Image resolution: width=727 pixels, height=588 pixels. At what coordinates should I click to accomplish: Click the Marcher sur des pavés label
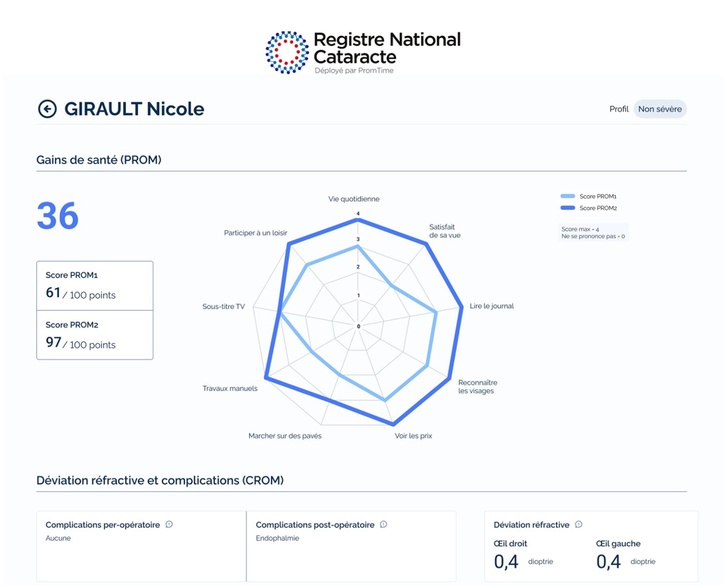coord(284,436)
